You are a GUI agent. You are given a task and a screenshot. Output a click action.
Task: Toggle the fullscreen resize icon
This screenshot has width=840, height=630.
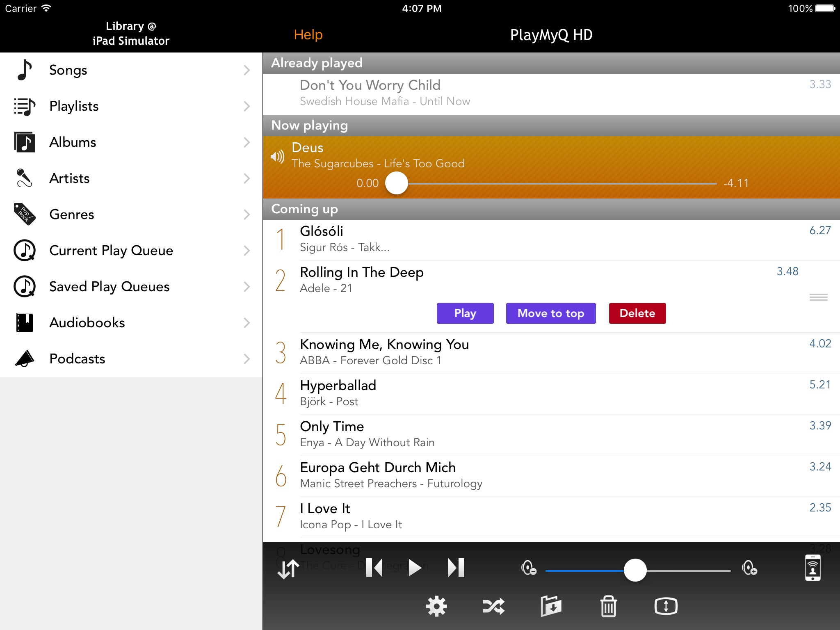point(666,606)
